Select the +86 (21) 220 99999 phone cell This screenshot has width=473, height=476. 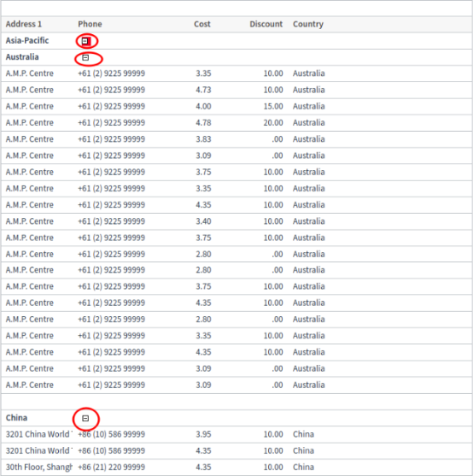tap(111, 467)
